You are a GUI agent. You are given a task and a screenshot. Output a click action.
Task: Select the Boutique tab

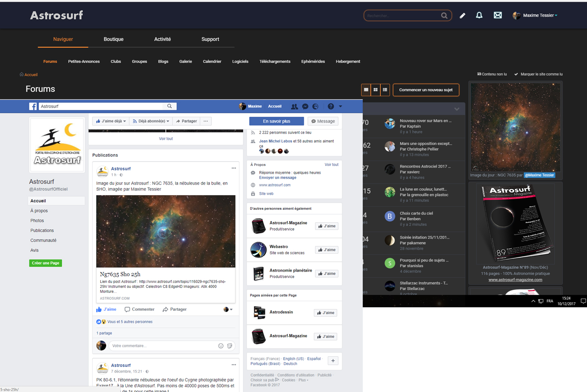pyautogui.click(x=113, y=39)
